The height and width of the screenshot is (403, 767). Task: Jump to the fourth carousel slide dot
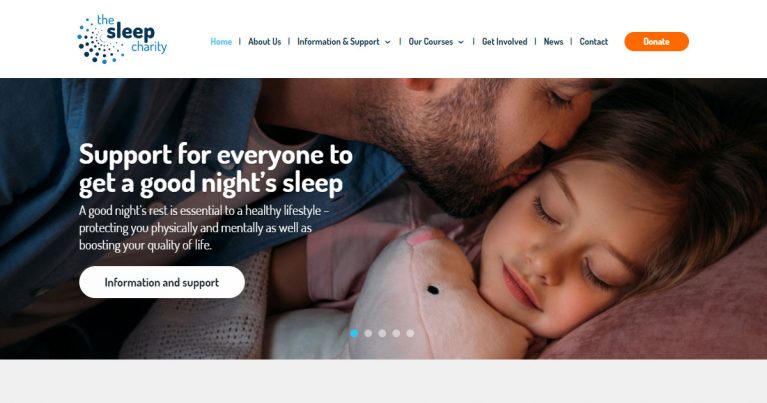pyautogui.click(x=396, y=333)
